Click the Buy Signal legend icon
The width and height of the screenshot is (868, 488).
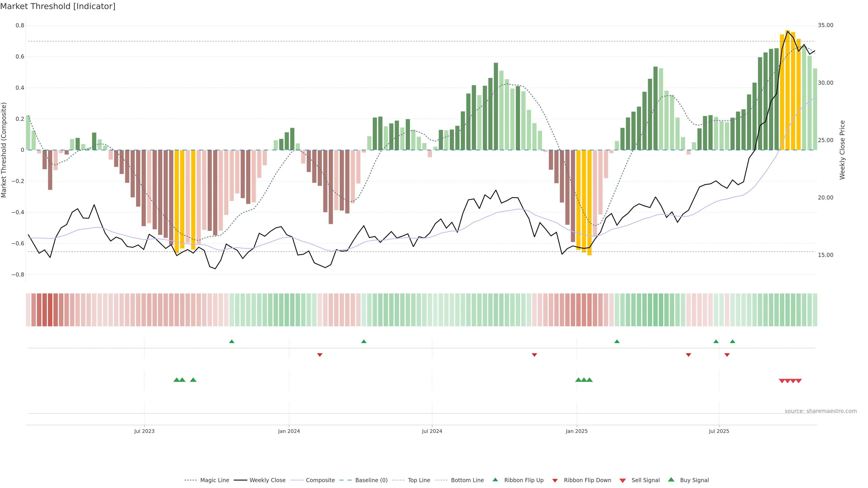[671, 480]
